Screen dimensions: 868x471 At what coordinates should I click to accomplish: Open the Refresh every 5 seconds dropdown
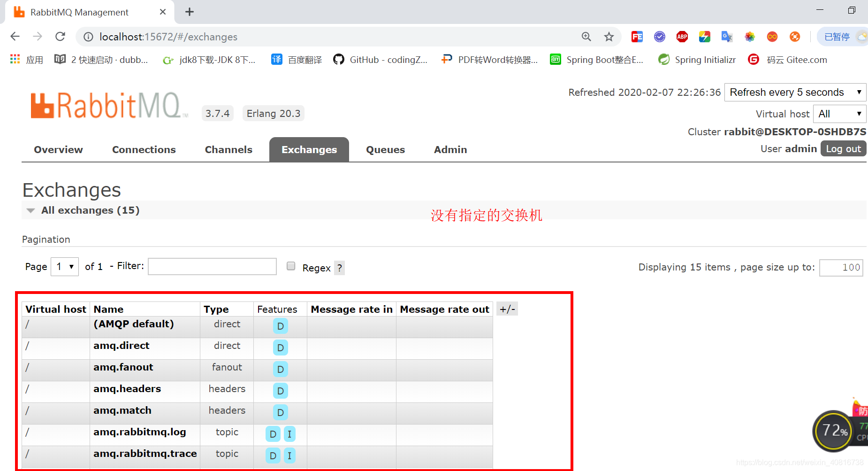795,92
